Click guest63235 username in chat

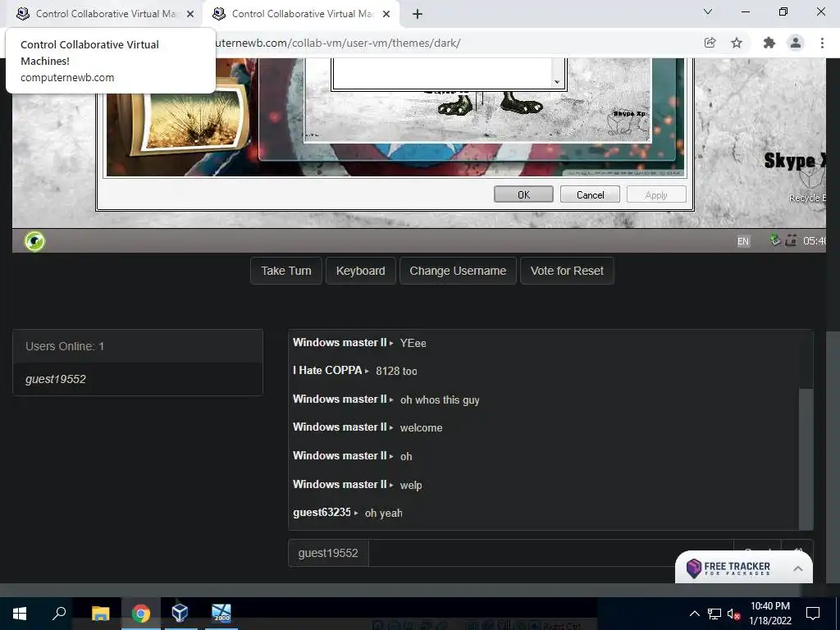pyautogui.click(x=322, y=512)
